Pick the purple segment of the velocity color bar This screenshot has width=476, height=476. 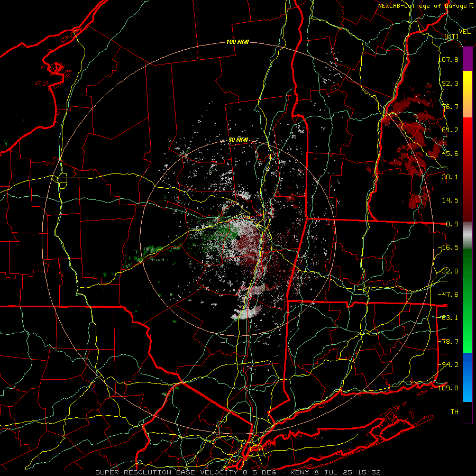pyautogui.click(x=467, y=59)
